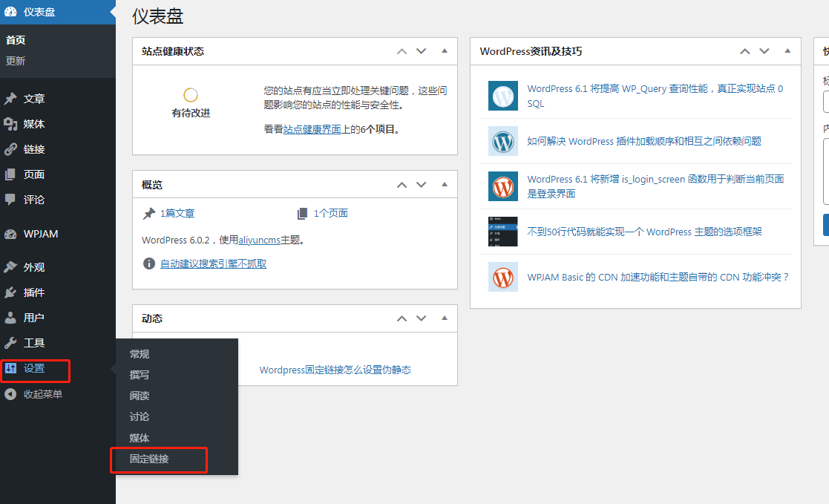
Task: Click the page icon next to 1个页面
Action: point(302,214)
